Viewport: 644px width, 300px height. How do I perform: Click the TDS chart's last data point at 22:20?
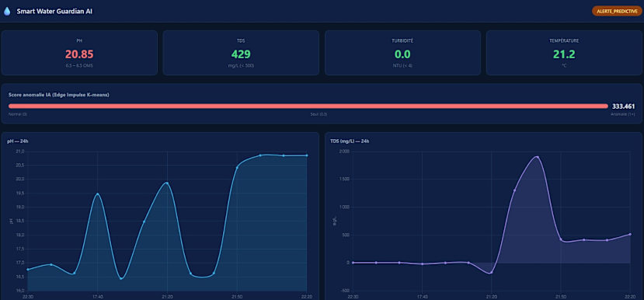point(630,234)
